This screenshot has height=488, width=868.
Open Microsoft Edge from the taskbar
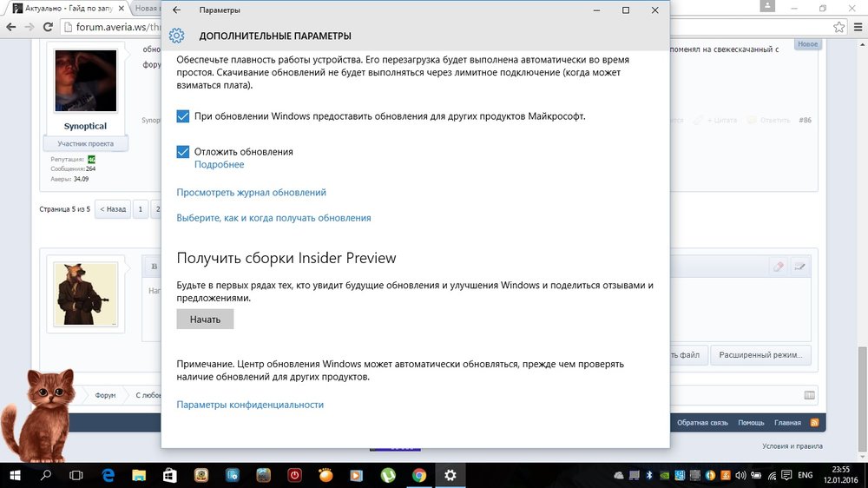click(108, 475)
